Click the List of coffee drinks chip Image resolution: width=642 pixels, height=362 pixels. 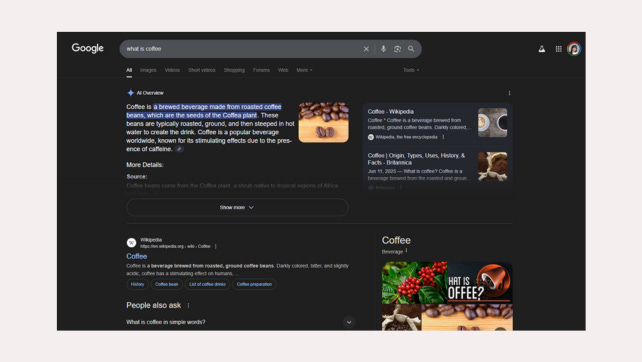click(207, 284)
